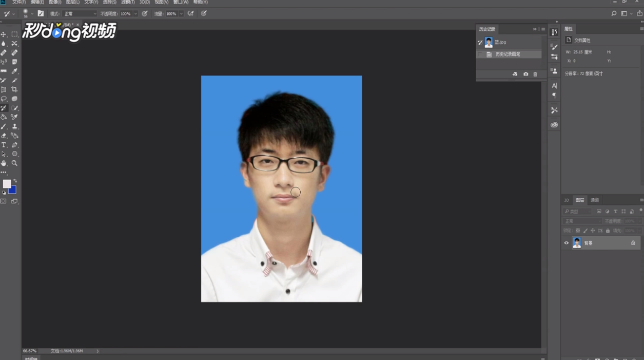644x360 pixels.
Task: Open the History panel flyout menu
Action: click(543, 29)
